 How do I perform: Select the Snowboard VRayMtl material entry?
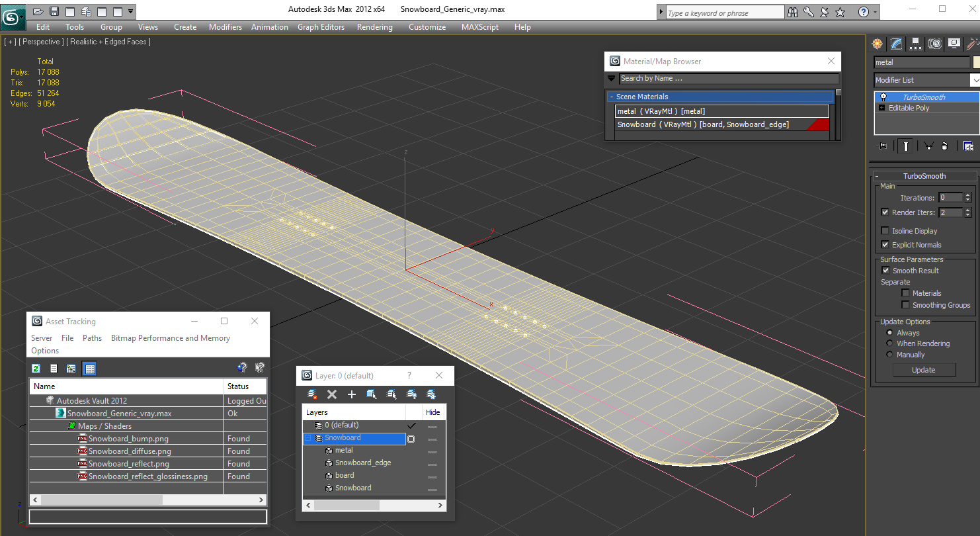point(721,124)
